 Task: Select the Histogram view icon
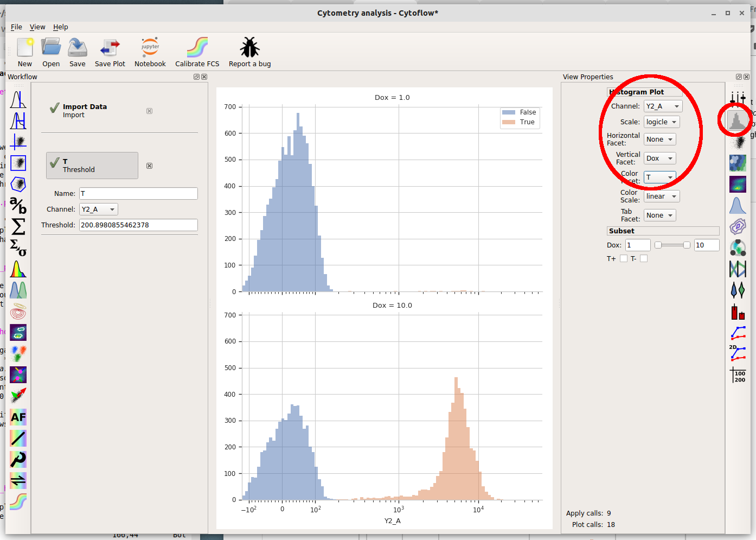click(738, 120)
